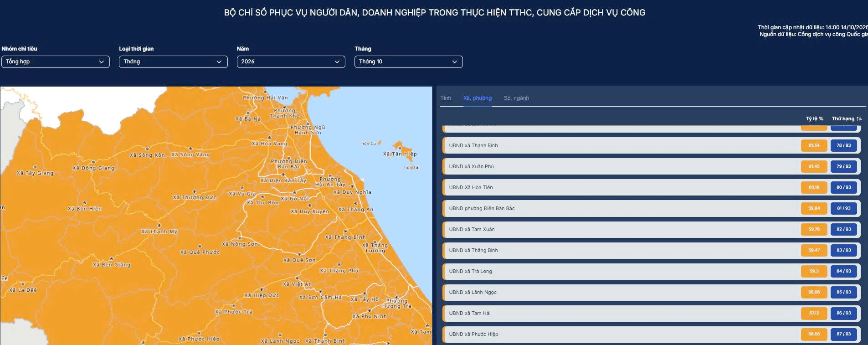Click rank badge 81 / 93

tap(844, 208)
